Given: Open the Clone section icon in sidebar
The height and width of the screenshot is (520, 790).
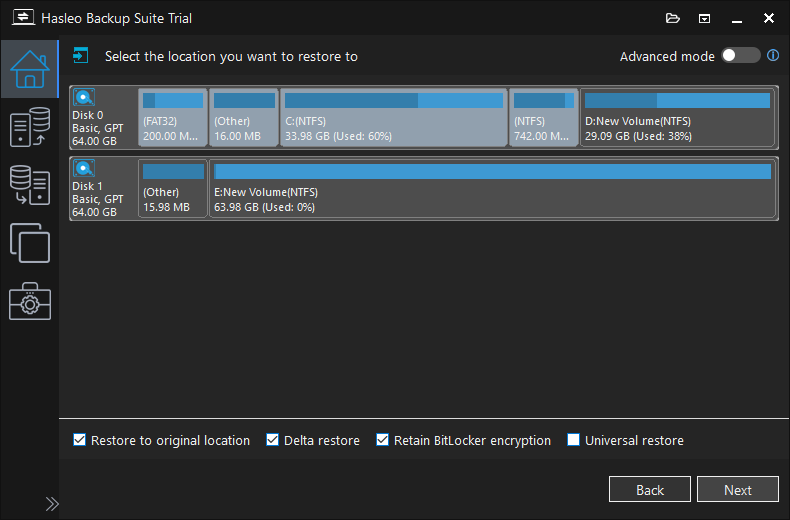Looking at the screenshot, I should pos(30,243).
